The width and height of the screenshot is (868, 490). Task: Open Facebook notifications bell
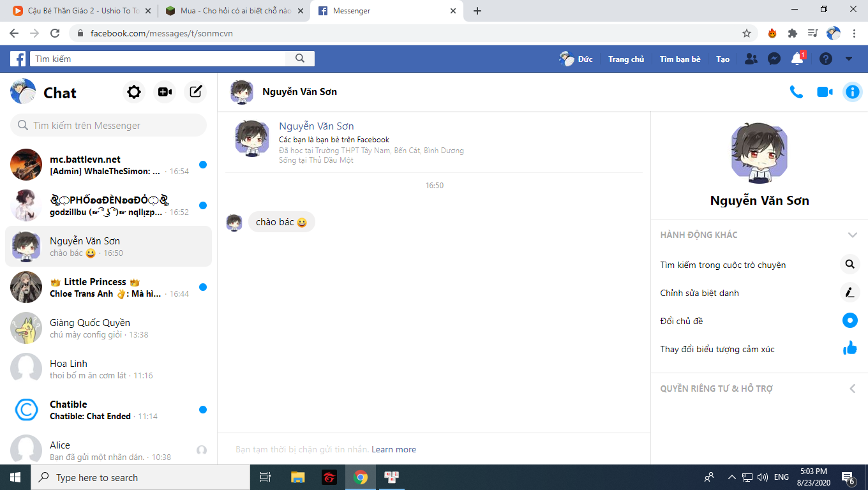(x=797, y=59)
